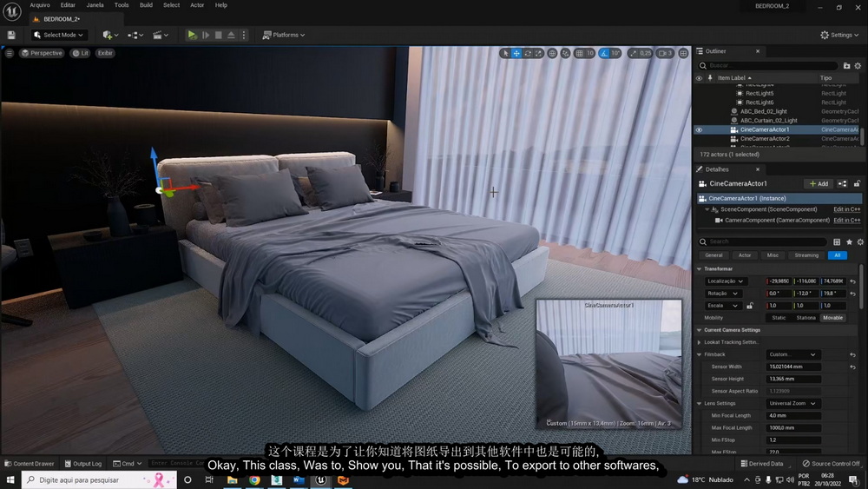
Task: Toggle grid snapping in the viewport
Action: tap(579, 53)
